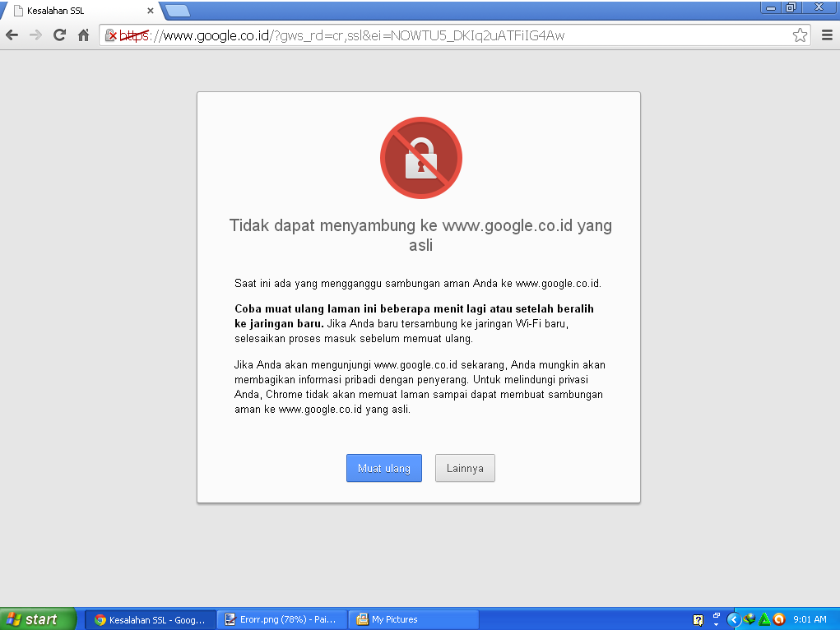This screenshot has width=840, height=630.
Task: Restore down the Chrome window
Action: [x=791, y=7]
